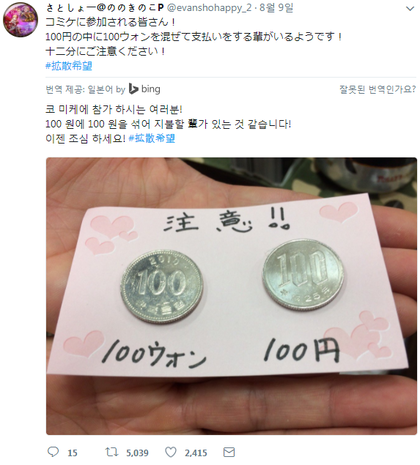Viewport: 420px width, 465px height.
Task: Expand the tweet options chevron
Action: coord(410,8)
